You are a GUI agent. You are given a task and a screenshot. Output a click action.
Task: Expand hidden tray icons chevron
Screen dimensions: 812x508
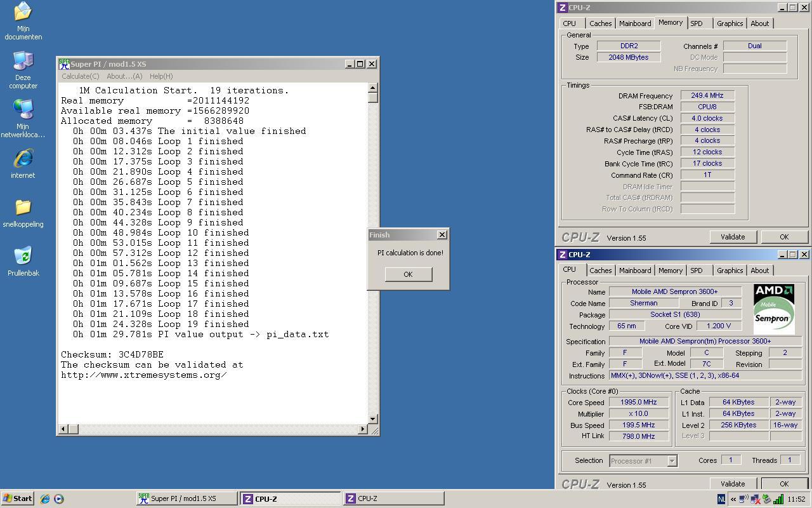tap(733, 499)
